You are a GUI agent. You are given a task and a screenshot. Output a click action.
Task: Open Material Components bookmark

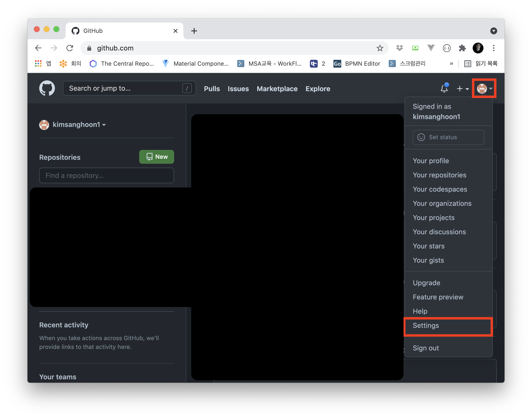coord(196,64)
